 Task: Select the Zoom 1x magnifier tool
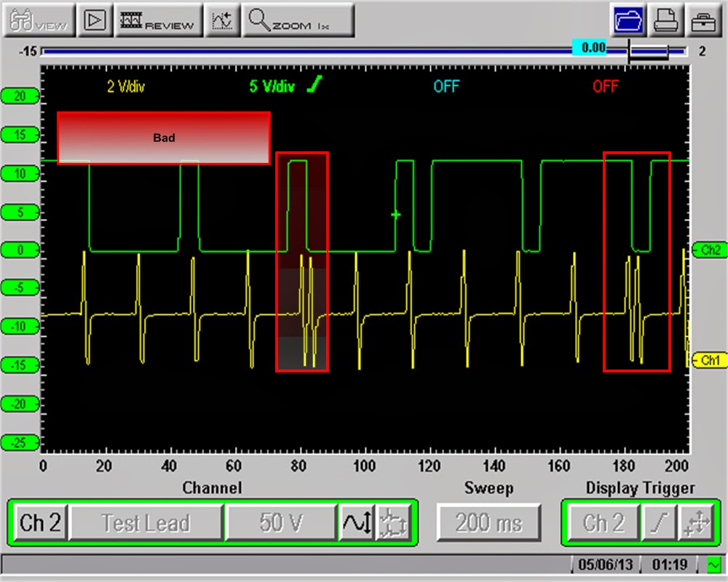click(x=298, y=20)
